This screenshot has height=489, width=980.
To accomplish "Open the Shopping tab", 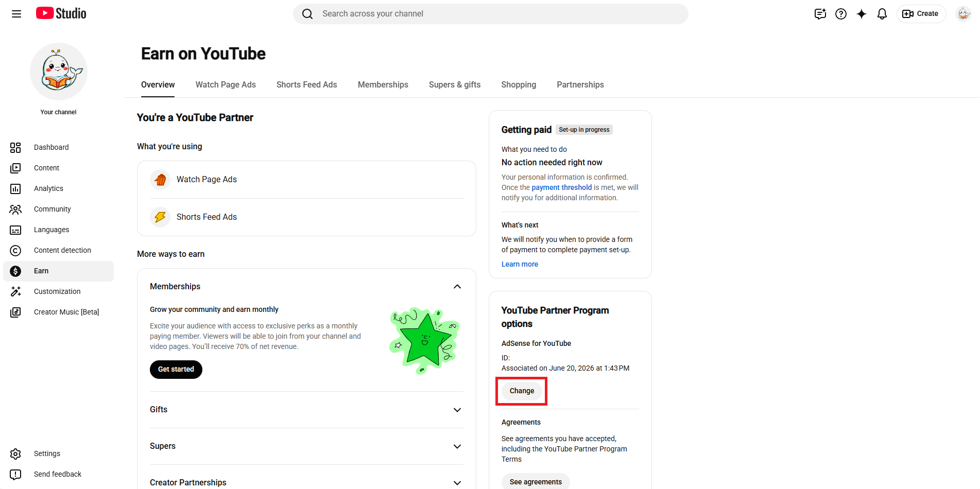I will pyautogui.click(x=519, y=85).
